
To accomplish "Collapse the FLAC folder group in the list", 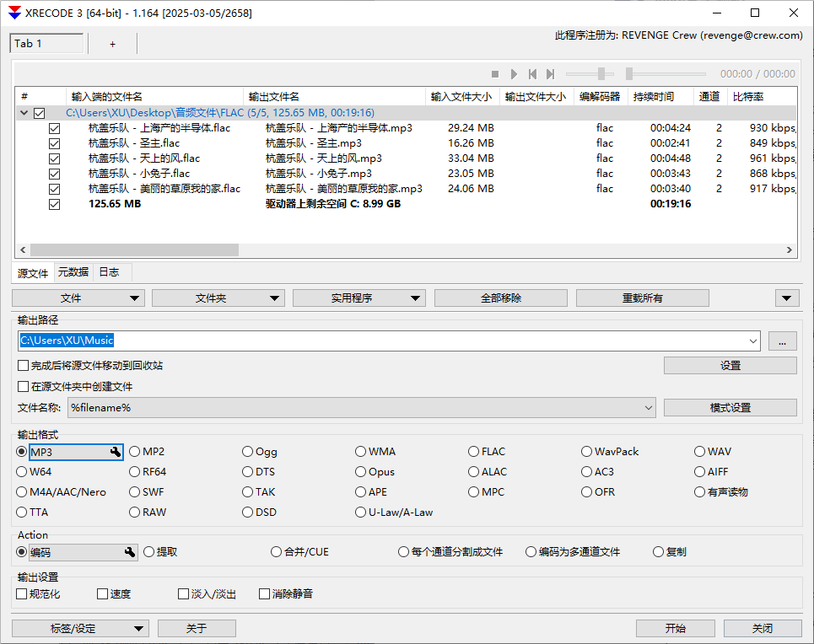I will pos(24,112).
